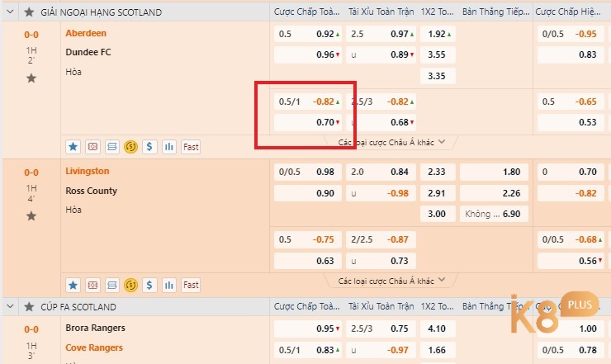Screen dimensions: 611x364
Task: Pick over 2.5/3 odds 0.75 in Brora match
Action: coord(381,329)
